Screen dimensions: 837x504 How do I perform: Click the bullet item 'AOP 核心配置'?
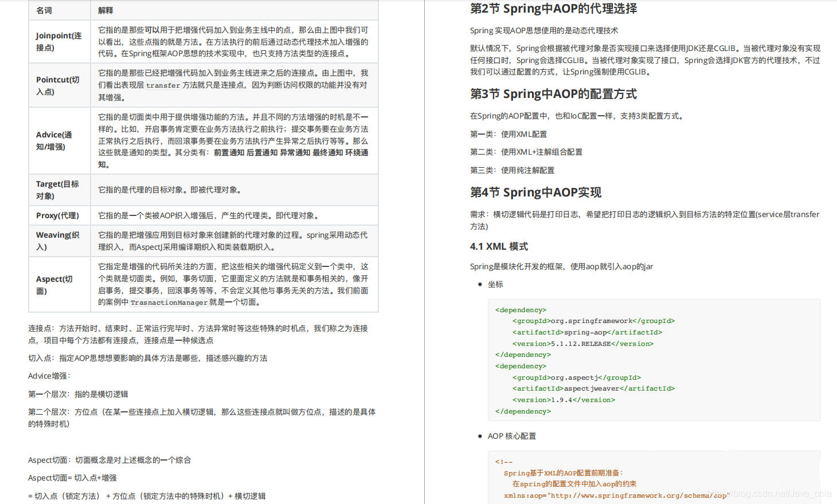512,436
